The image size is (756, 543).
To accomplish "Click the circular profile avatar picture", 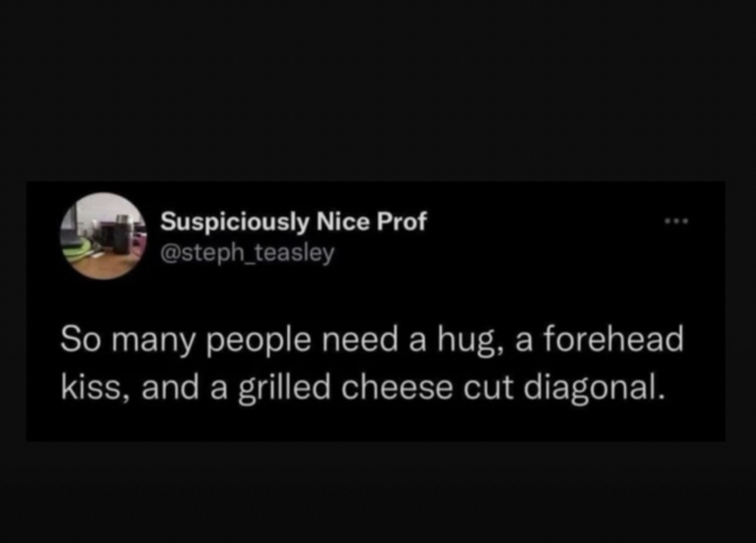I will [103, 236].
